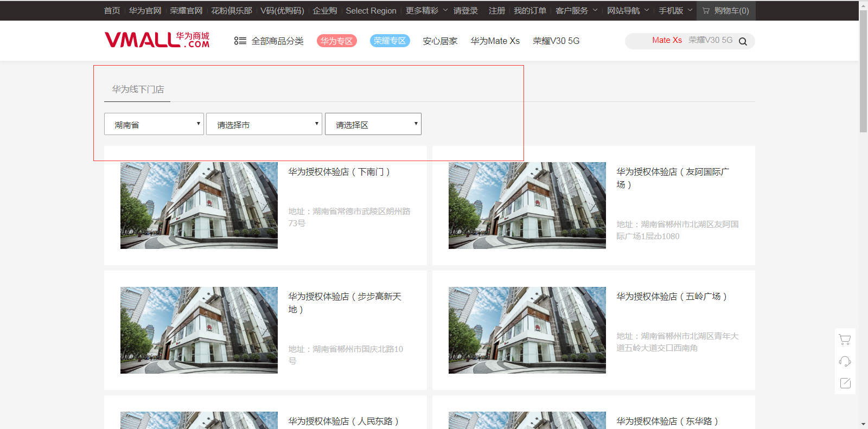Open 企业购 link
This screenshot has width=868, height=429.
click(325, 10)
